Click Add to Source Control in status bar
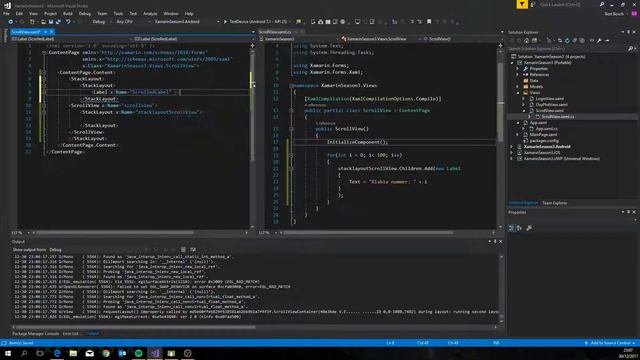The image size is (640, 360). [611, 343]
